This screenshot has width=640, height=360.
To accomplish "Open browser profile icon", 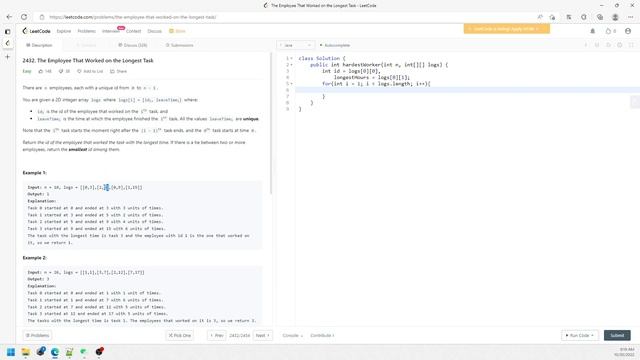I will (615, 17).
